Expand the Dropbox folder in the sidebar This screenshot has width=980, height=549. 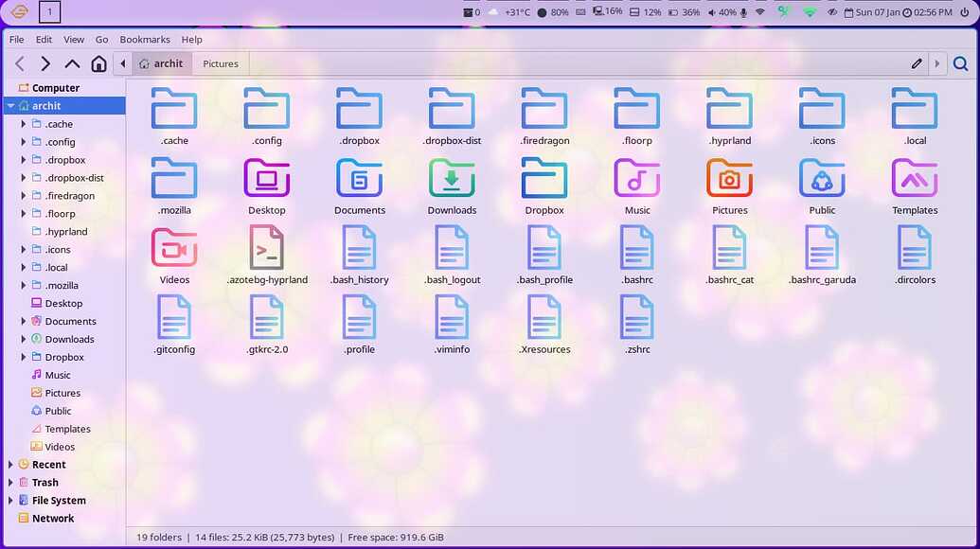coord(24,358)
